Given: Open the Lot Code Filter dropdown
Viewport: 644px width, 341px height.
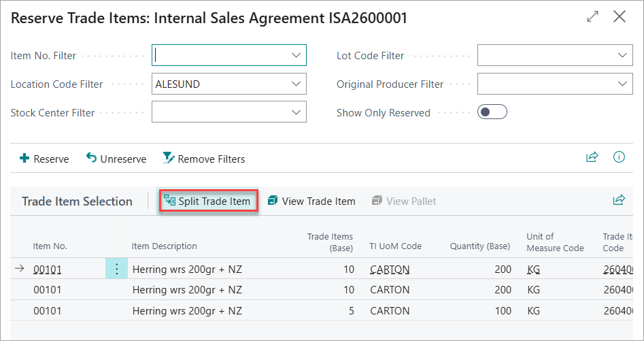Looking at the screenshot, I should click(622, 55).
